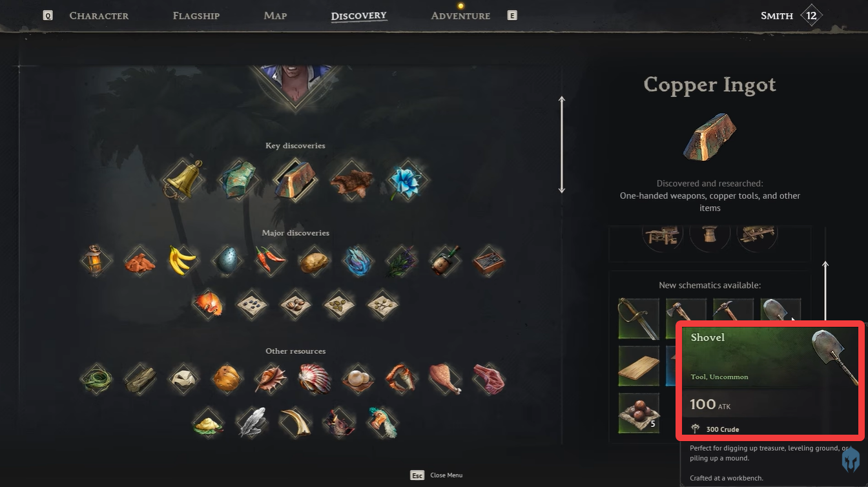
Task: Click the discoveries list vertical scroll arrow
Action: coord(562,145)
